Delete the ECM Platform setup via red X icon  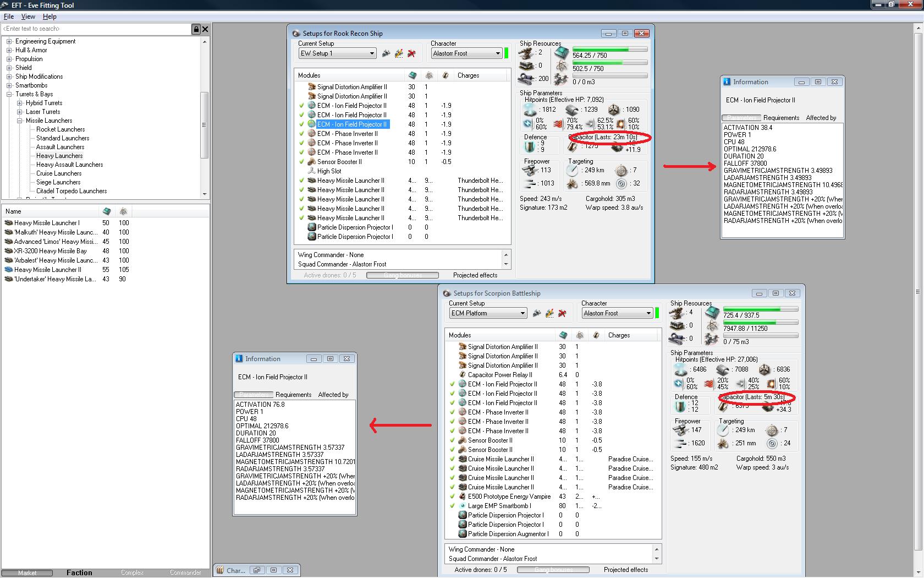(562, 313)
